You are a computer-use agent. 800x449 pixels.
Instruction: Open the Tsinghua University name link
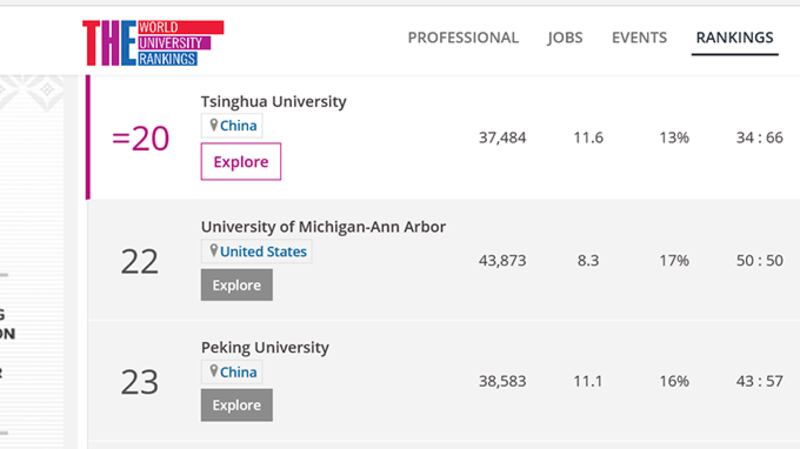[x=273, y=102]
